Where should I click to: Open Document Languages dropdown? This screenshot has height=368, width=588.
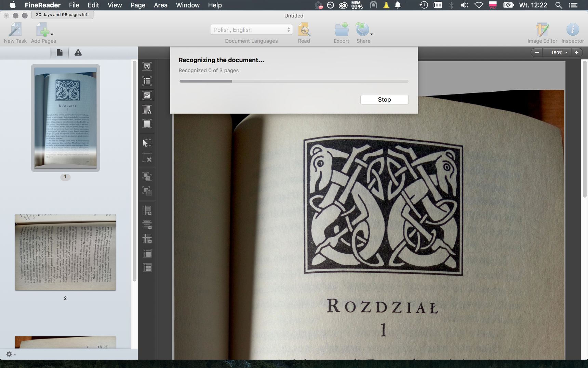(251, 30)
